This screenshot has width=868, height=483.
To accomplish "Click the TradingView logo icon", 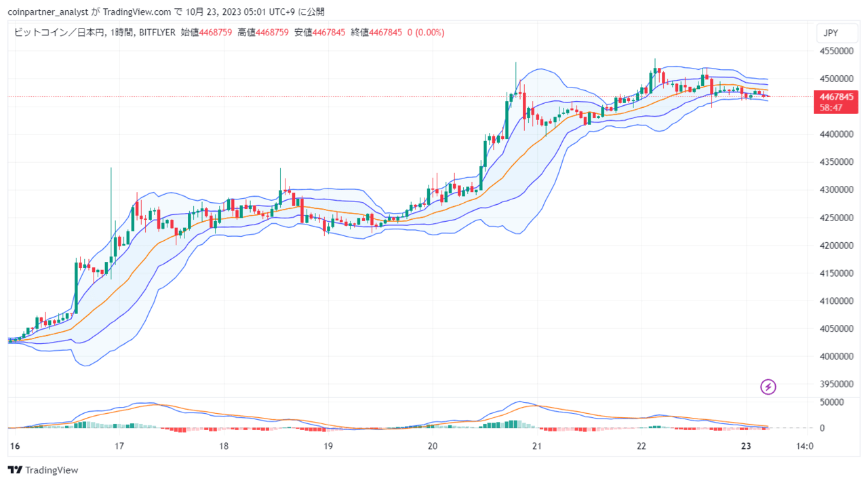I will coord(14,470).
